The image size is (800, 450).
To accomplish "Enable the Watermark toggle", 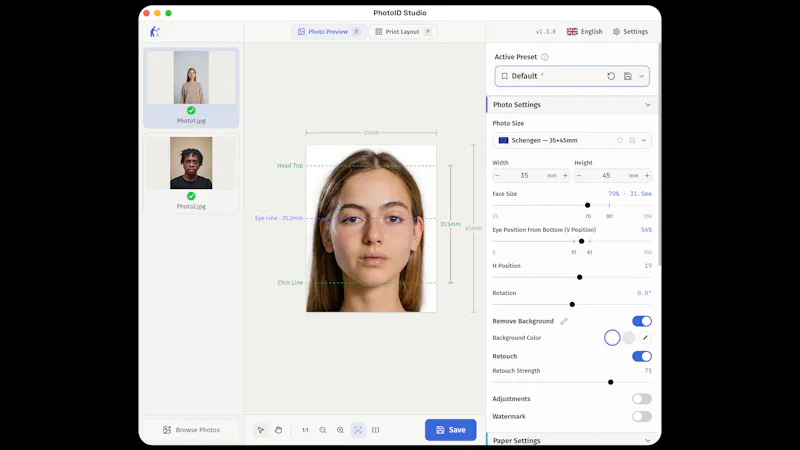I will pos(642,416).
